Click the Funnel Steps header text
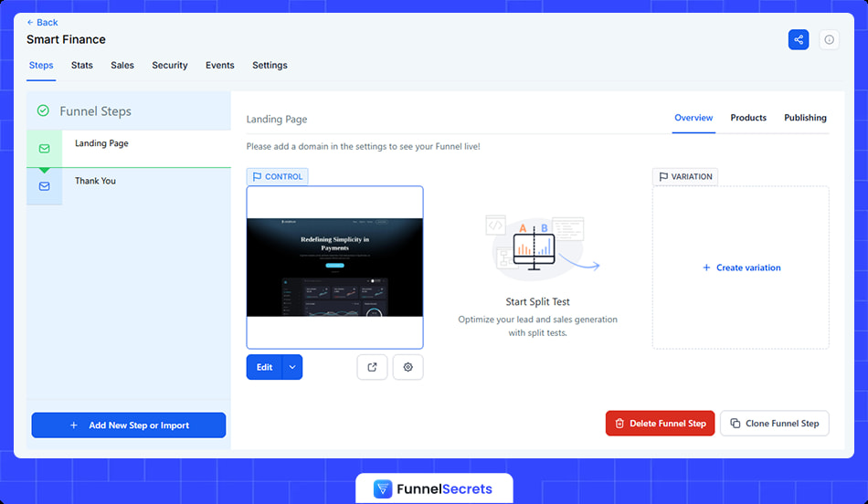The height and width of the screenshot is (504, 868). [x=95, y=111]
